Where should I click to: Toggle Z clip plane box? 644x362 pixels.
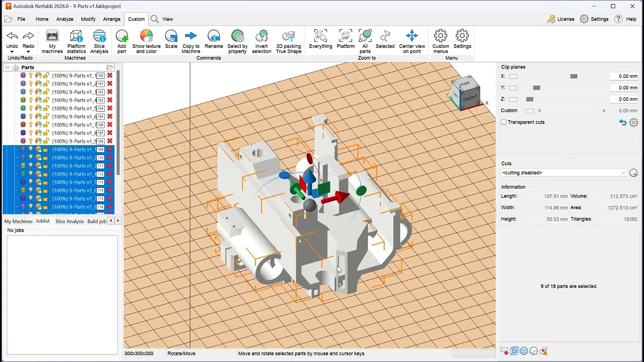[x=513, y=100]
